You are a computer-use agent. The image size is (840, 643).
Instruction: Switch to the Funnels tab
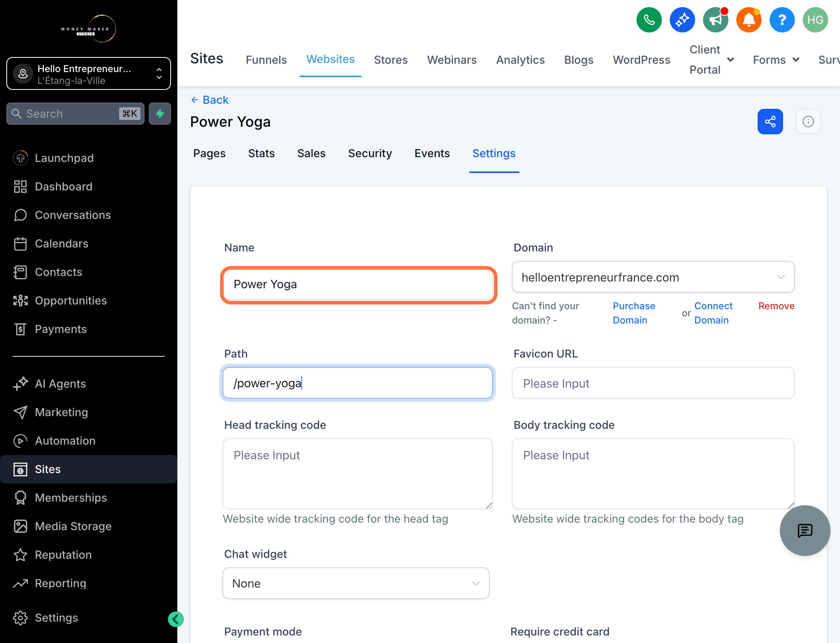(x=266, y=60)
